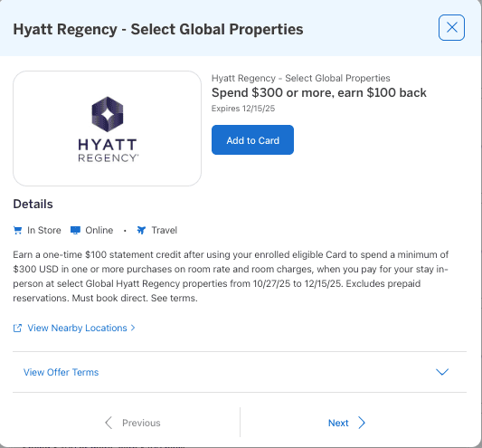Click the In Store label

(x=44, y=230)
